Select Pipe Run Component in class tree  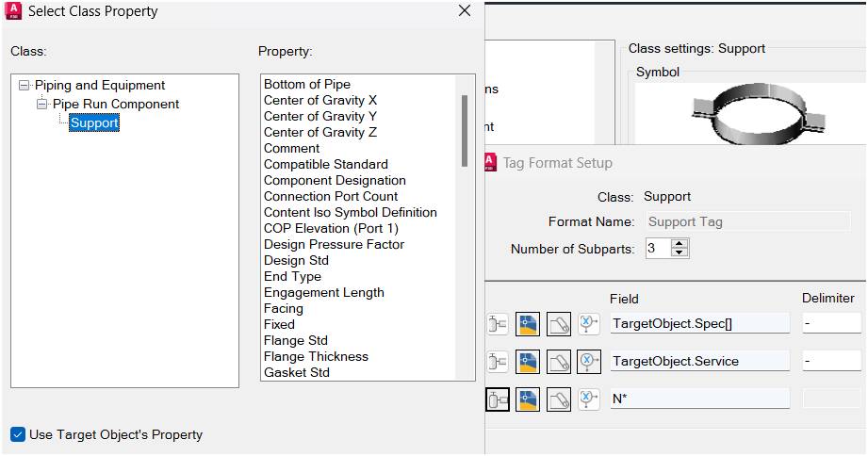(116, 104)
